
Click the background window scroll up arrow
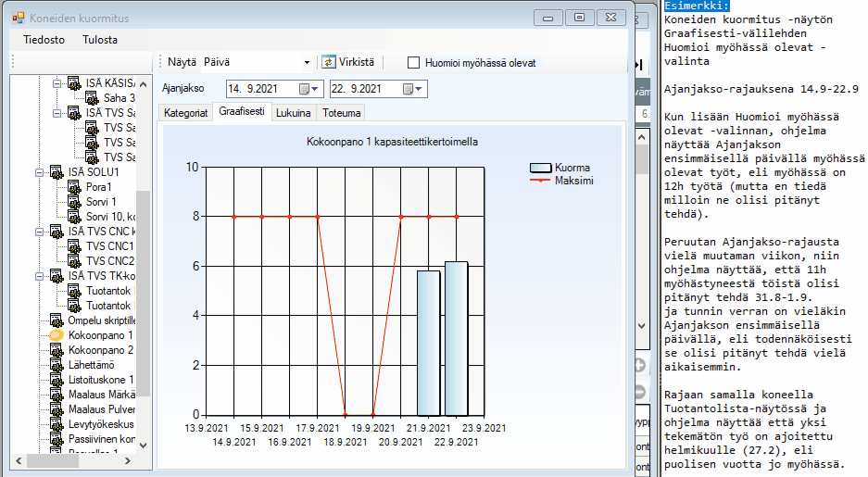(x=642, y=137)
